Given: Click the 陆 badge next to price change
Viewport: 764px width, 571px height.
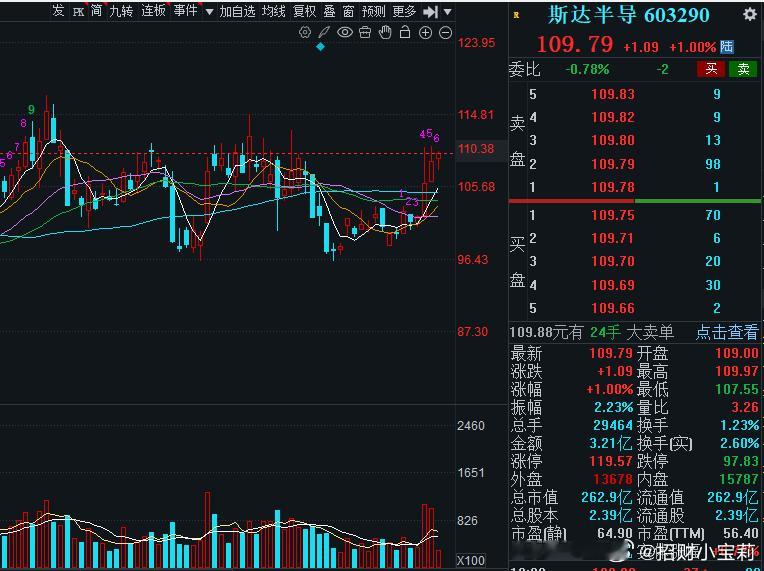Looking at the screenshot, I should [726, 47].
